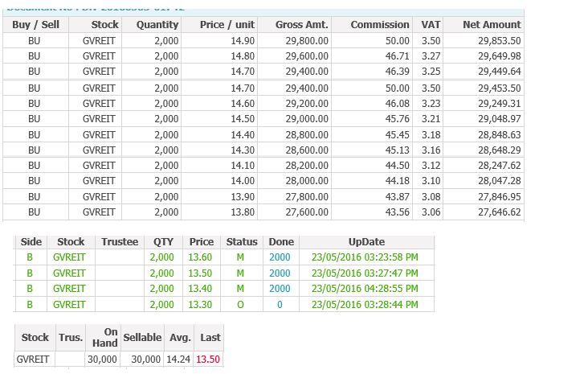Select the Gross Amt. column header
588x374 pixels.
(300, 25)
